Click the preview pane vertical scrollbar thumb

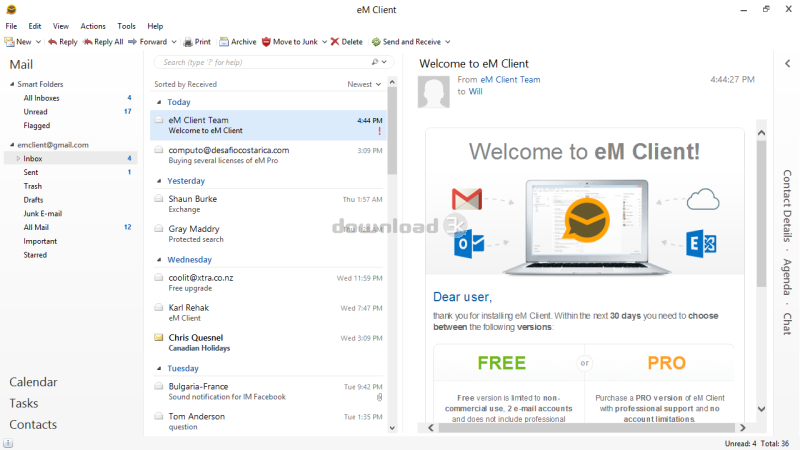(761, 213)
